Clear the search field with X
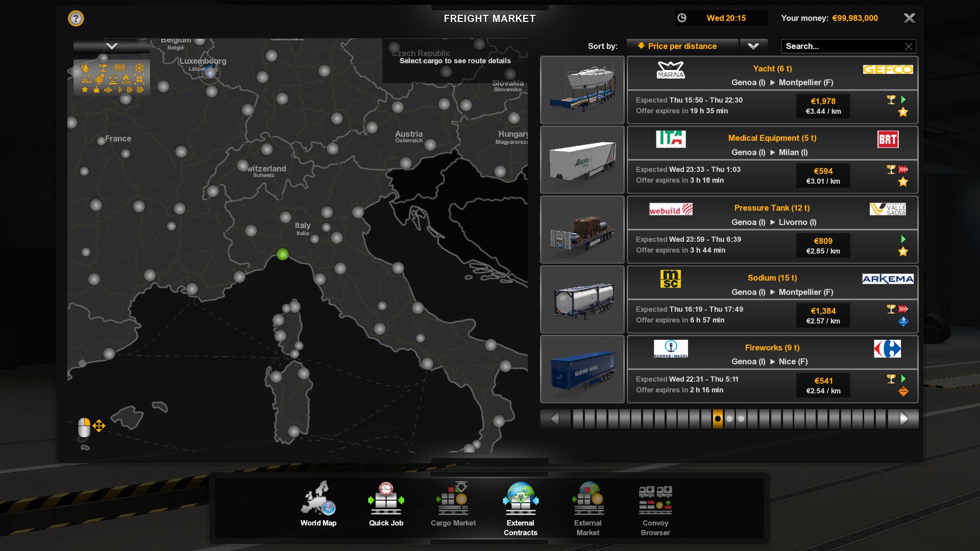Viewport: 980px width, 551px height. [x=909, y=46]
